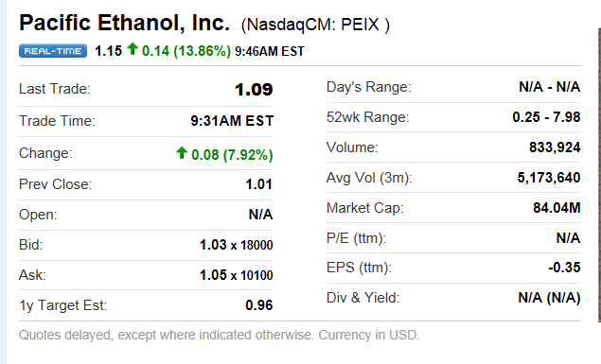Image resolution: width=601 pixels, height=364 pixels.
Task: Click the Volume value 833,924
Action: click(x=555, y=147)
